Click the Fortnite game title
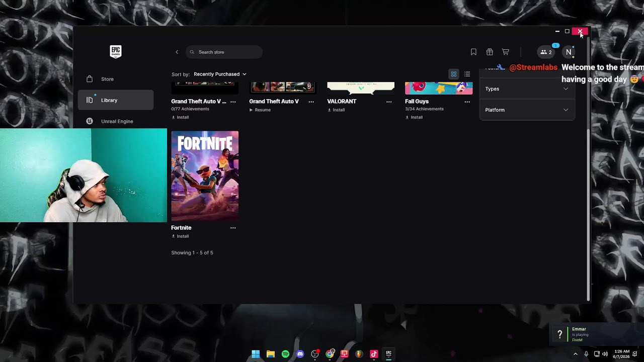Viewport: 644px width, 362px height. pos(181,228)
